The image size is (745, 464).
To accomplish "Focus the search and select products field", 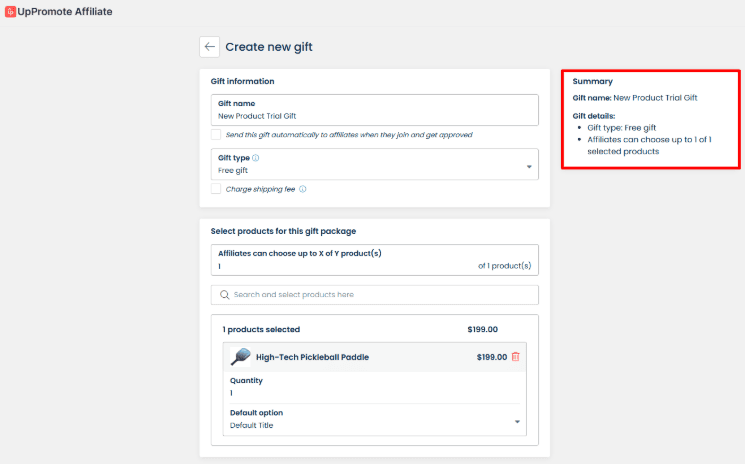I will pos(380,295).
